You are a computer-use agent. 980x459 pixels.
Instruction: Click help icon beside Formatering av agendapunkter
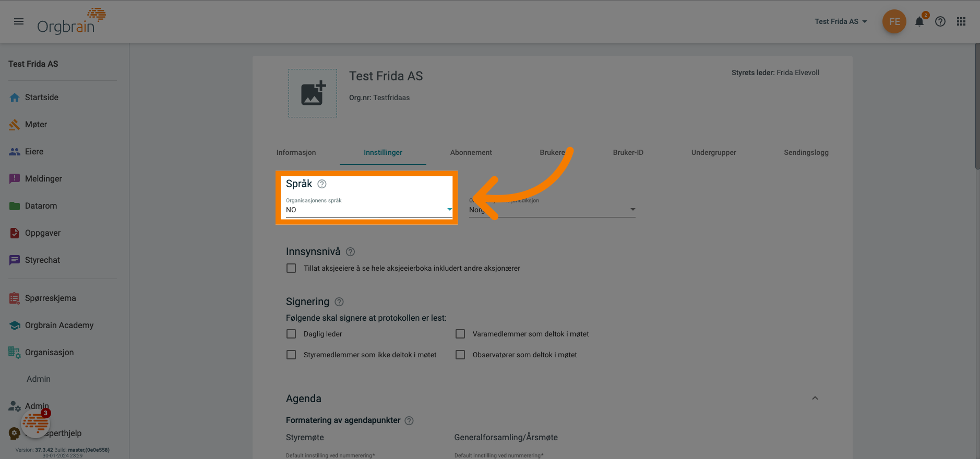pos(409,421)
